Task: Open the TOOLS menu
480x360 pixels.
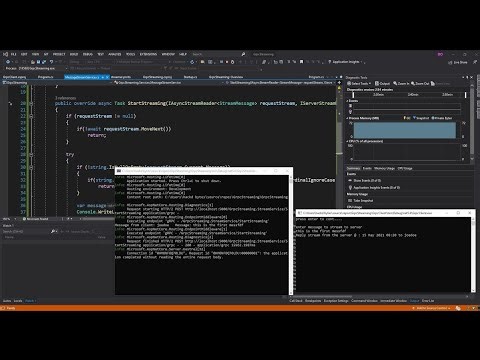Action: [130, 54]
